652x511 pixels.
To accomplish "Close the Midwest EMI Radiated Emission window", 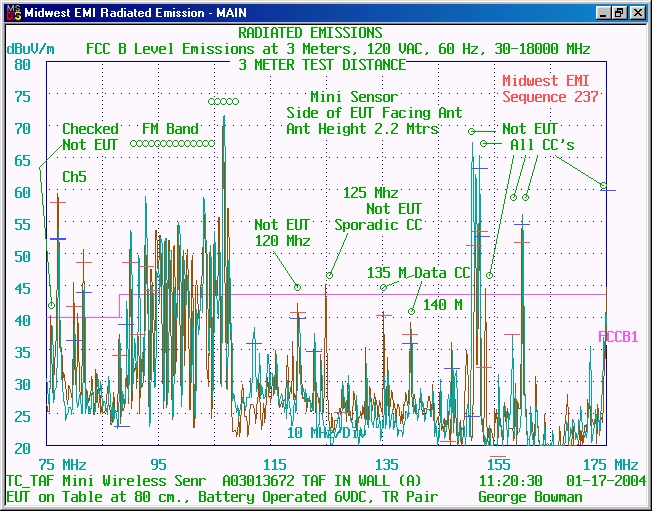I will (x=637, y=13).
